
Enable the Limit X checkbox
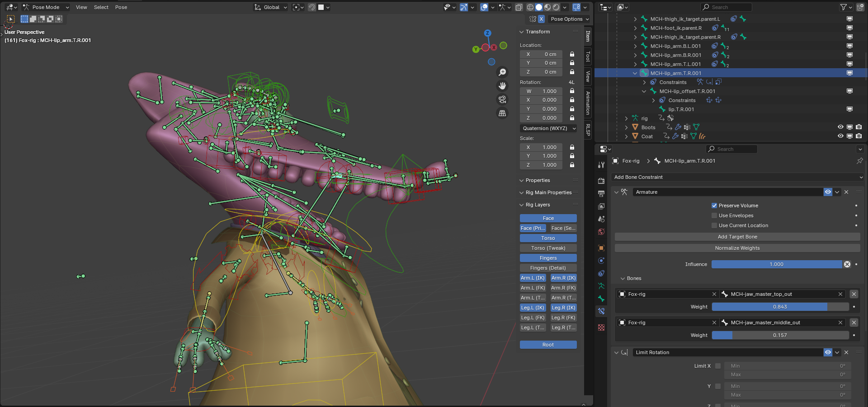coord(718,366)
